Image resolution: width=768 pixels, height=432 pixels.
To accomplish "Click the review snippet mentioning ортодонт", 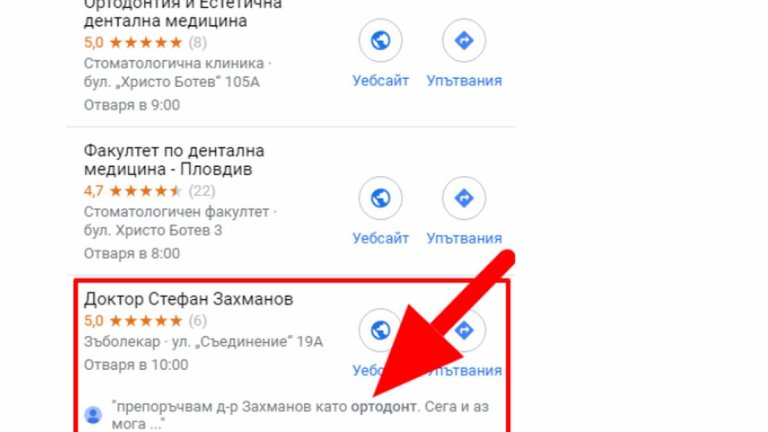I will click(x=300, y=415).
